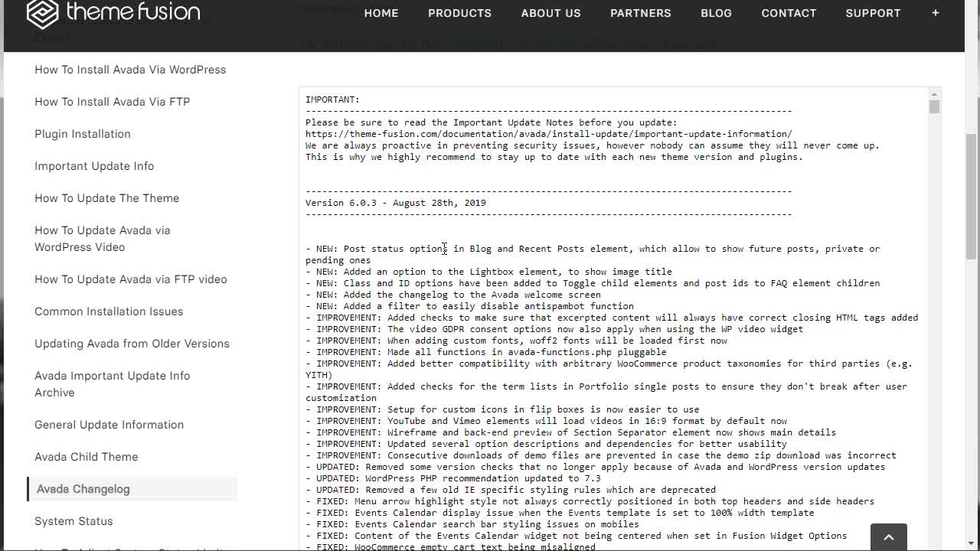Click the changelog box scrollbar thumb
This screenshot has width=980, height=551.
pyautogui.click(x=934, y=107)
